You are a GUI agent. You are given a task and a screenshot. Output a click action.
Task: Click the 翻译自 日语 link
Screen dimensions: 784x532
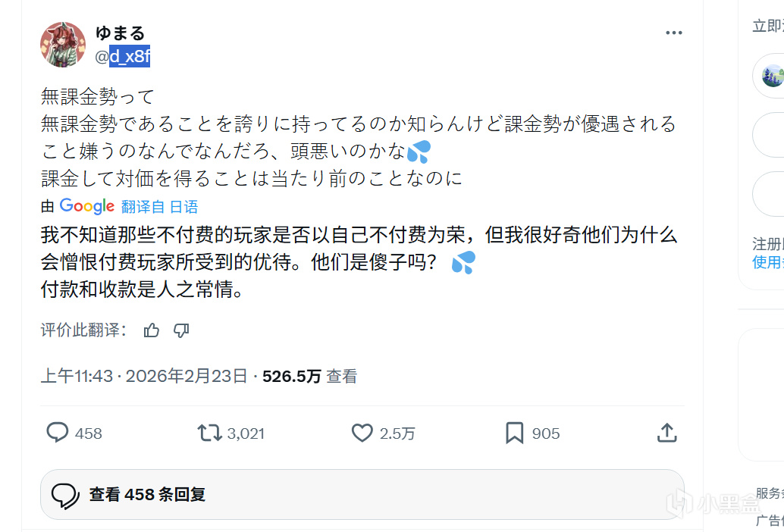[159, 207]
